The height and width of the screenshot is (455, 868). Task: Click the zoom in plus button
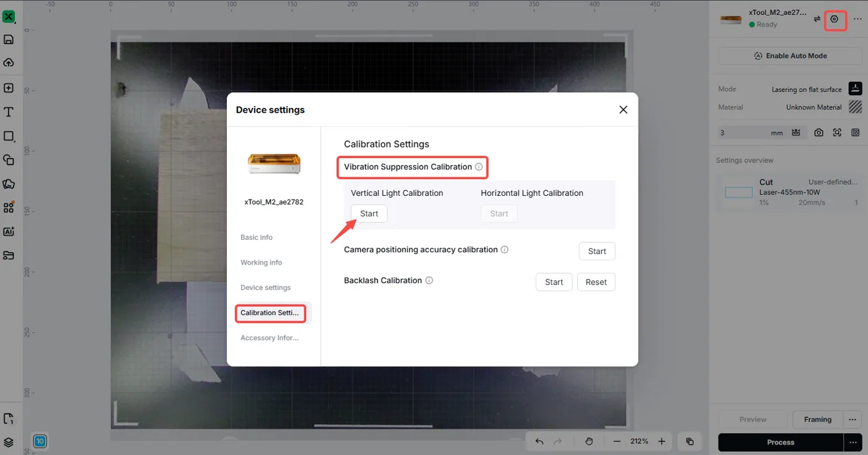[662, 441]
